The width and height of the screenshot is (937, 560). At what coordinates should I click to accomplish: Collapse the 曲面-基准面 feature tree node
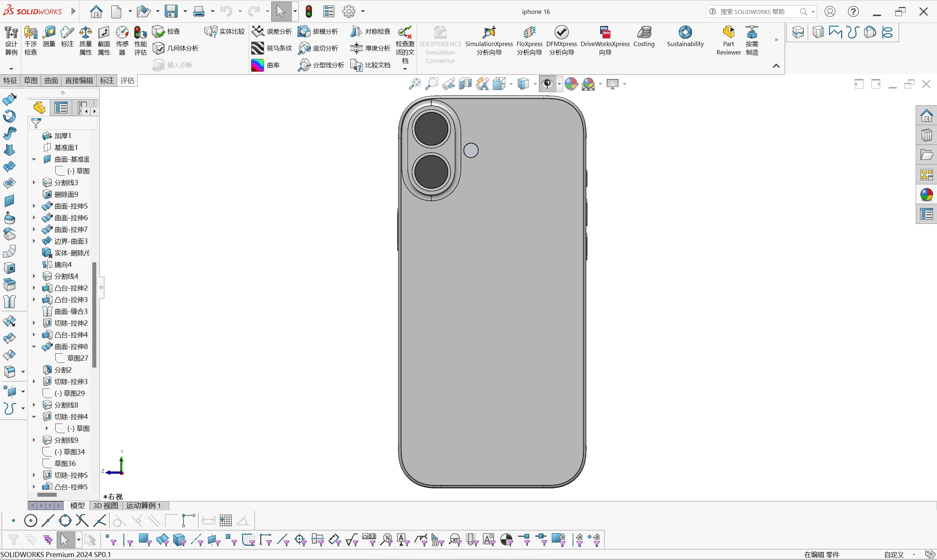pos(33,159)
